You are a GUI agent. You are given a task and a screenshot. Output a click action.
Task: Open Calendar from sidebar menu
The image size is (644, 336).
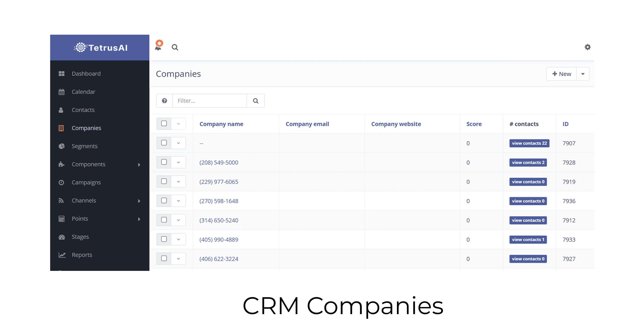[83, 92]
